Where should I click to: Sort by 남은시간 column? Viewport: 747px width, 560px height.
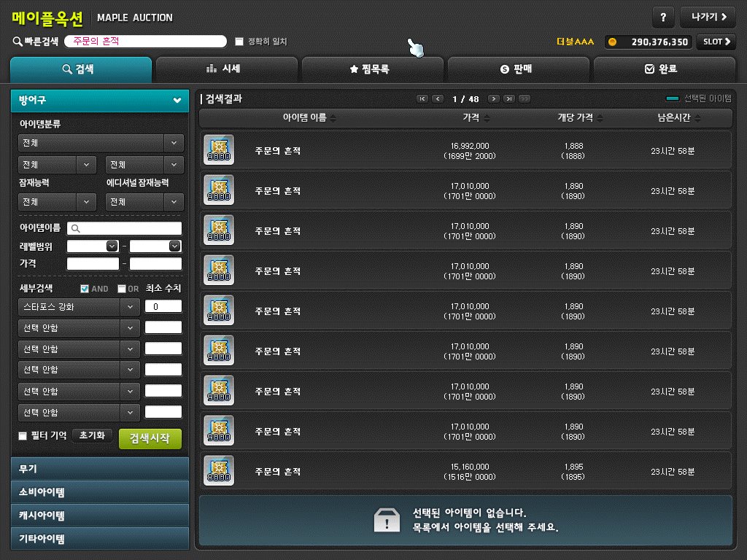point(679,117)
